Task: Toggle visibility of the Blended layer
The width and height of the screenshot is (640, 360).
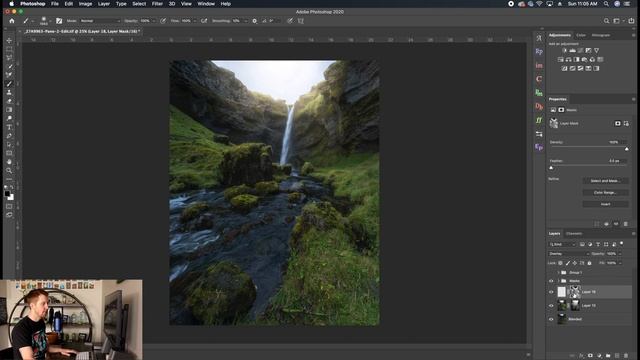Action: [551, 319]
